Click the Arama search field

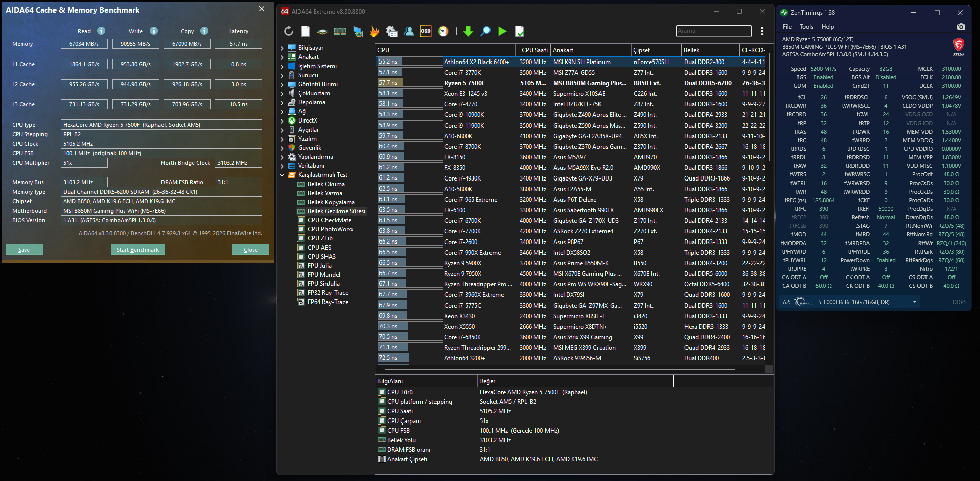(714, 31)
